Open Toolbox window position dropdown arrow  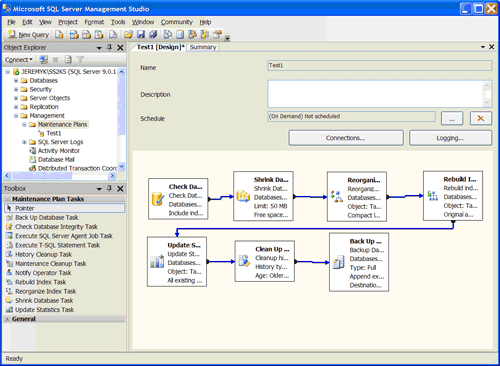pos(99,189)
